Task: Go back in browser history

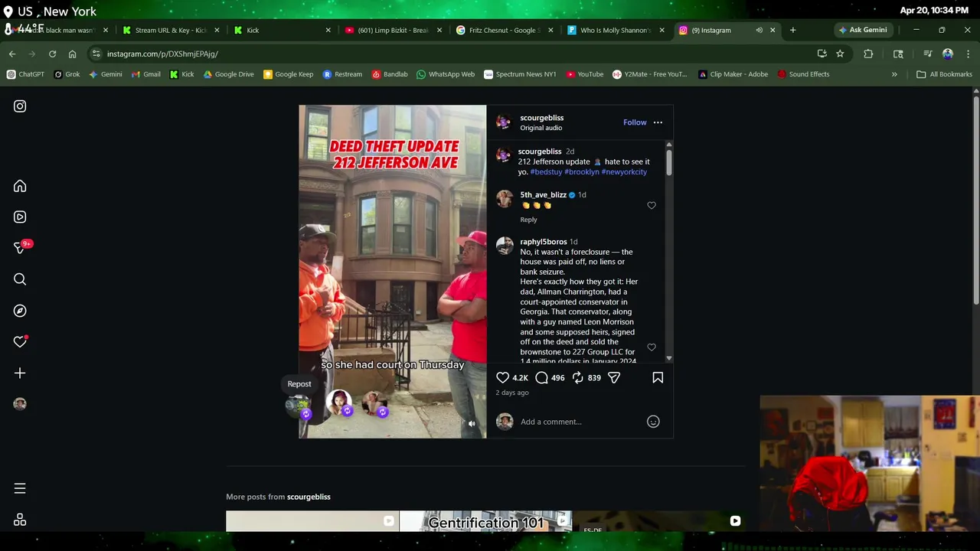Action: pyautogui.click(x=12, y=54)
